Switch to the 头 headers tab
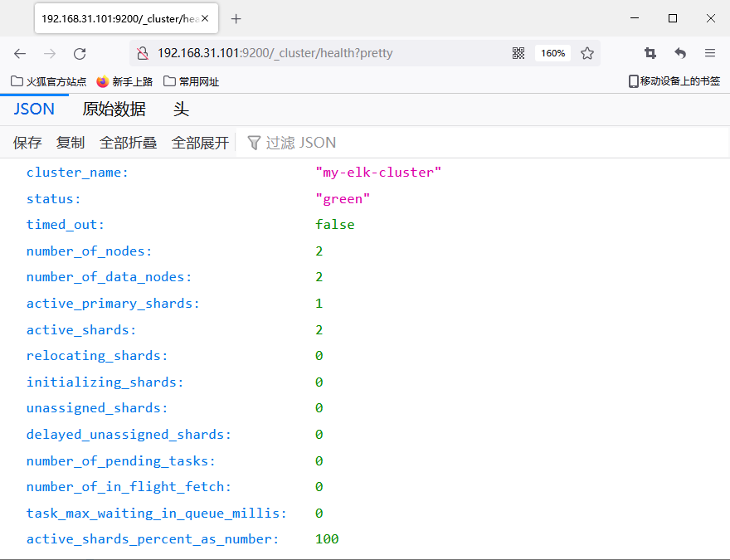The height and width of the screenshot is (560, 730). 181,110
